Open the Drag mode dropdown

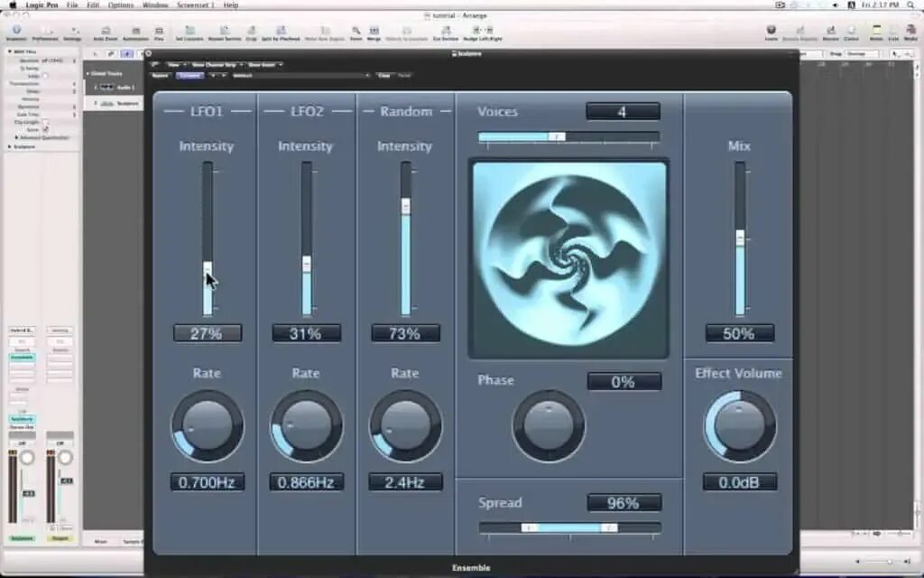tap(862, 53)
